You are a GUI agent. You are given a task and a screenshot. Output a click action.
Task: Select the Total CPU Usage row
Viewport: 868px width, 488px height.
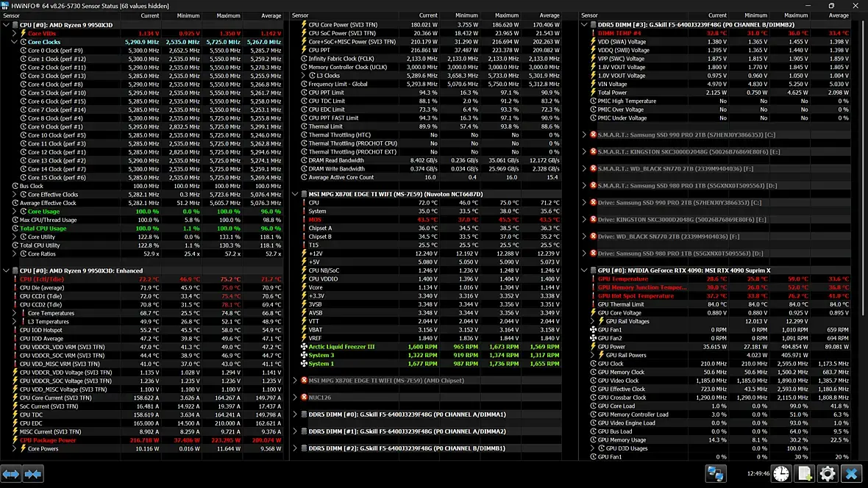click(x=143, y=229)
